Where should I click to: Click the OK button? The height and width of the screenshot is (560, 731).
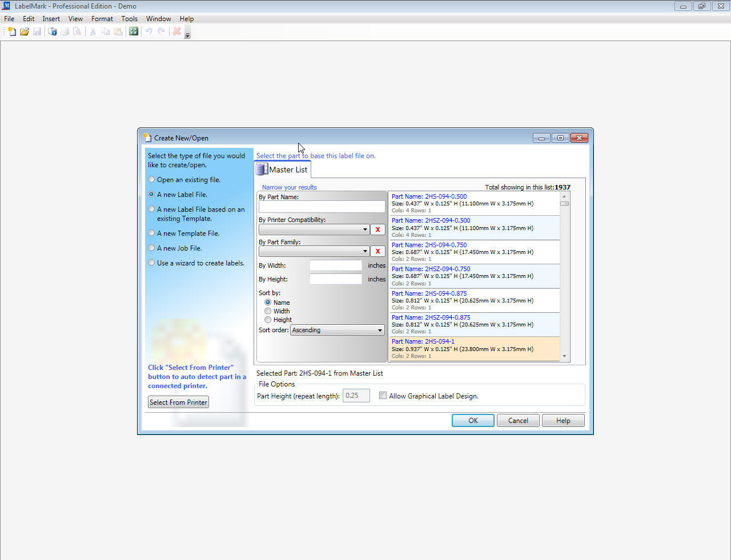tap(473, 421)
